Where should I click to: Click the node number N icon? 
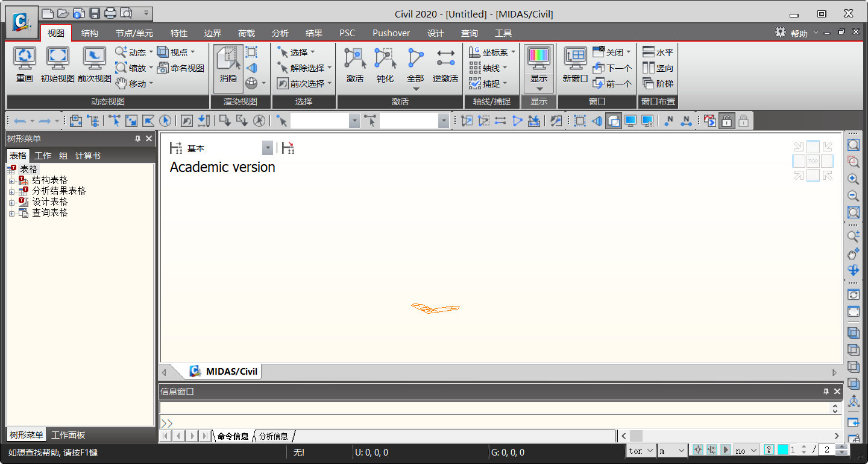[668, 121]
